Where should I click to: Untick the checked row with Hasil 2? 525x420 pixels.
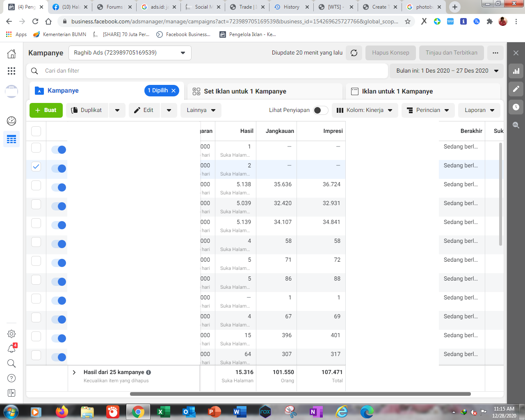point(36,167)
